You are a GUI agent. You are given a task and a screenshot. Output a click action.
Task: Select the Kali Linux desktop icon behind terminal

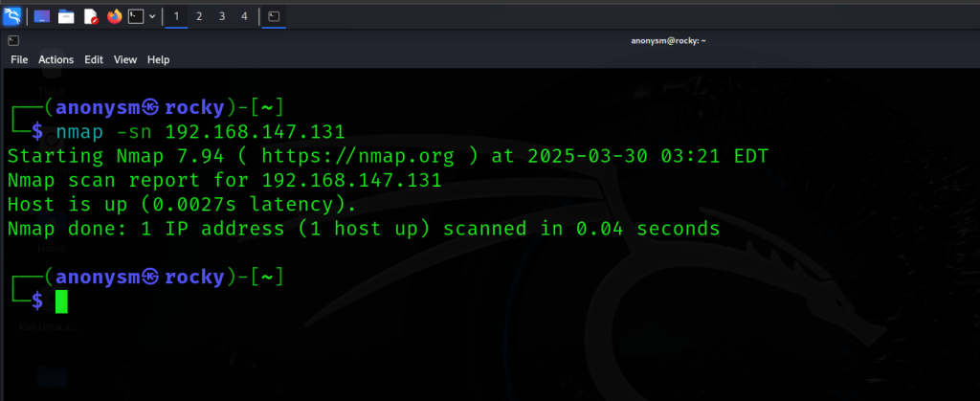[50, 312]
